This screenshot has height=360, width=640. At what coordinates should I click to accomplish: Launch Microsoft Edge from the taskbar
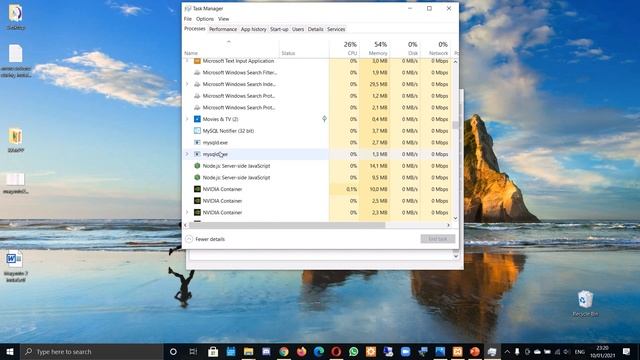[x=319, y=351]
